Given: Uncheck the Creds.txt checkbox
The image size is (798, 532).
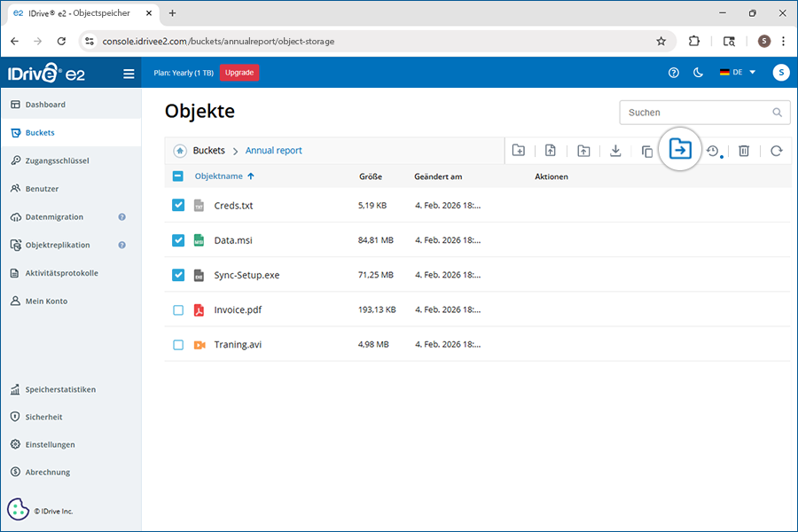Looking at the screenshot, I should tap(178, 205).
